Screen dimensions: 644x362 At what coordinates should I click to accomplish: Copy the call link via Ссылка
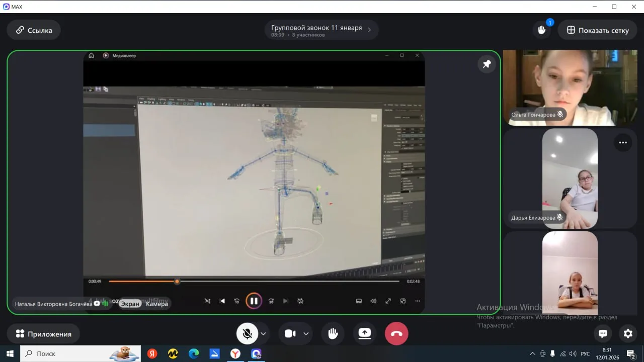[x=34, y=30]
